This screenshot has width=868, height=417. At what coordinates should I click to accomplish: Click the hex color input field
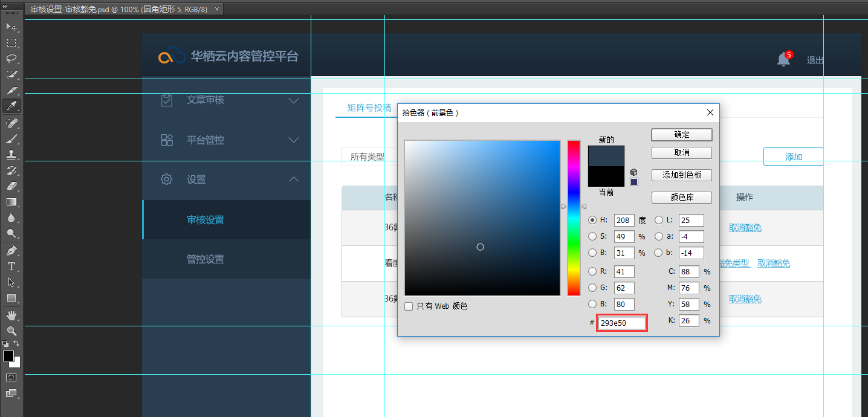pyautogui.click(x=622, y=323)
